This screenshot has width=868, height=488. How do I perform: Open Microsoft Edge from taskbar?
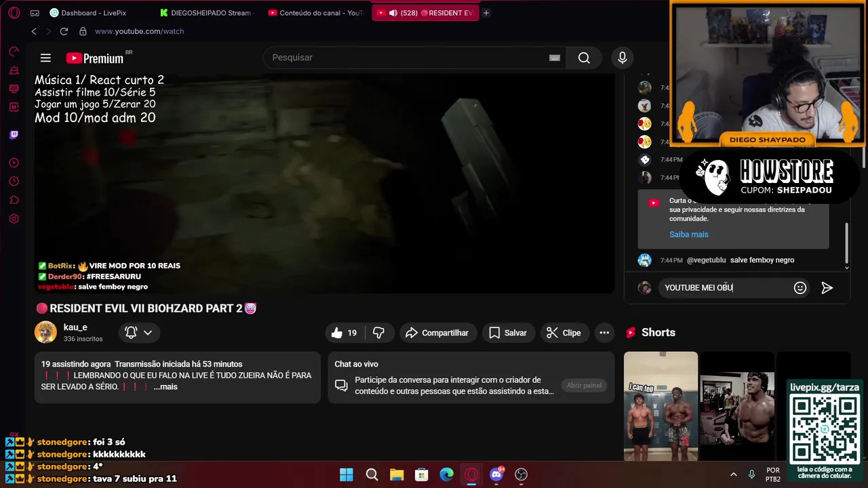tap(446, 474)
